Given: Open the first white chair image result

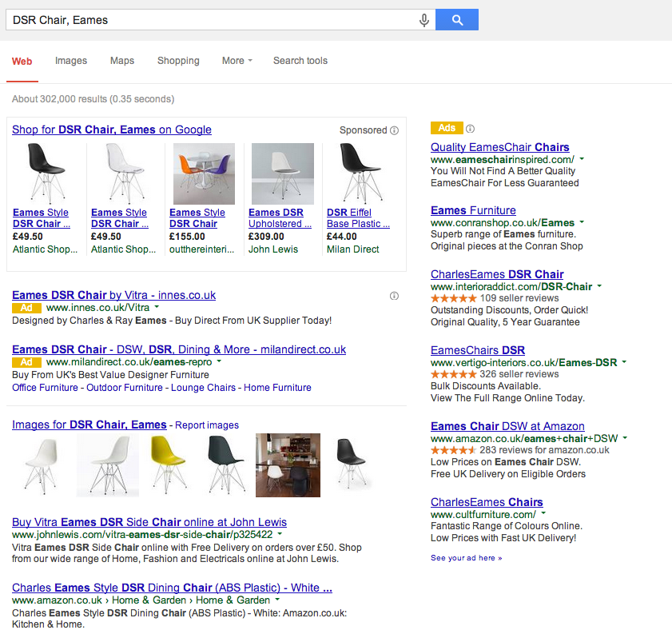Looking at the screenshot, I should (41, 465).
